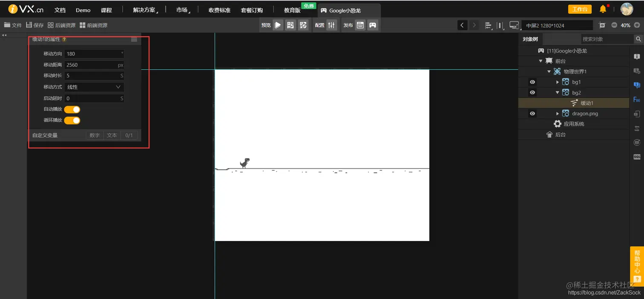The width and height of the screenshot is (644, 299).
Task: Click the 工作台 button
Action: [x=580, y=9]
